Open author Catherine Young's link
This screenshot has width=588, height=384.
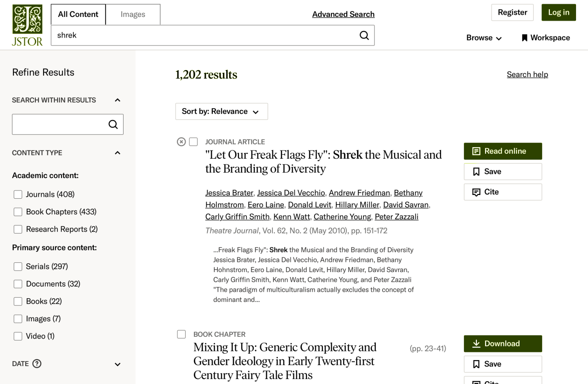pyautogui.click(x=342, y=217)
